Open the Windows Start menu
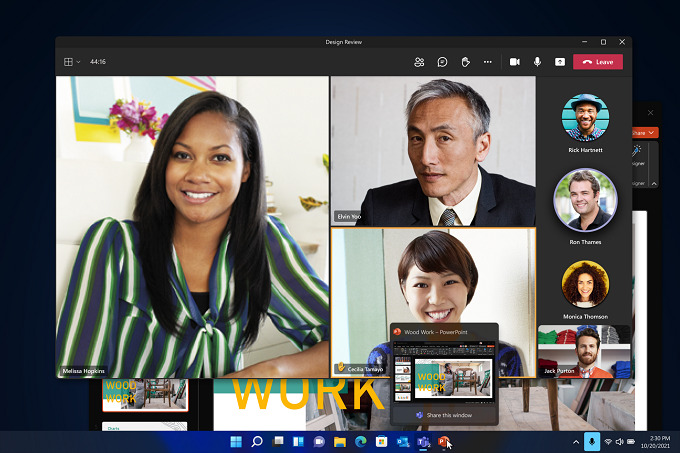 click(236, 441)
